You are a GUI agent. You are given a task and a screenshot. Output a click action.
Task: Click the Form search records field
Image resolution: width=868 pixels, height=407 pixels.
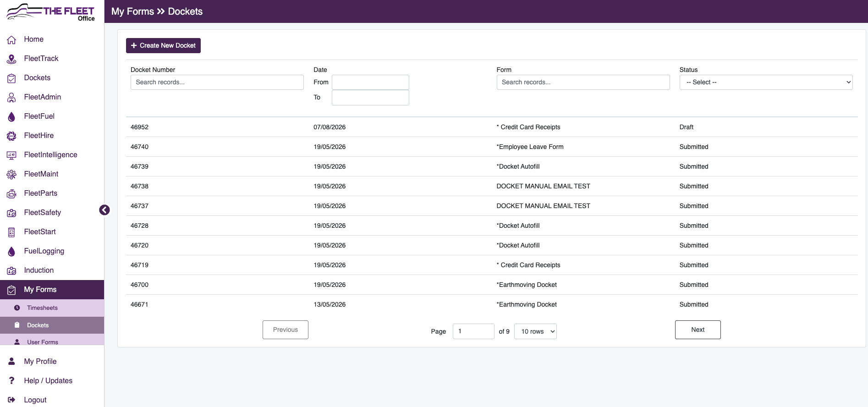(x=583, y=82)
